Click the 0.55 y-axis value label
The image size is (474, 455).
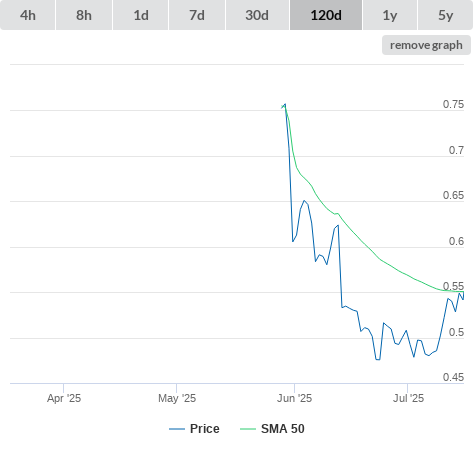coord(453,286)
